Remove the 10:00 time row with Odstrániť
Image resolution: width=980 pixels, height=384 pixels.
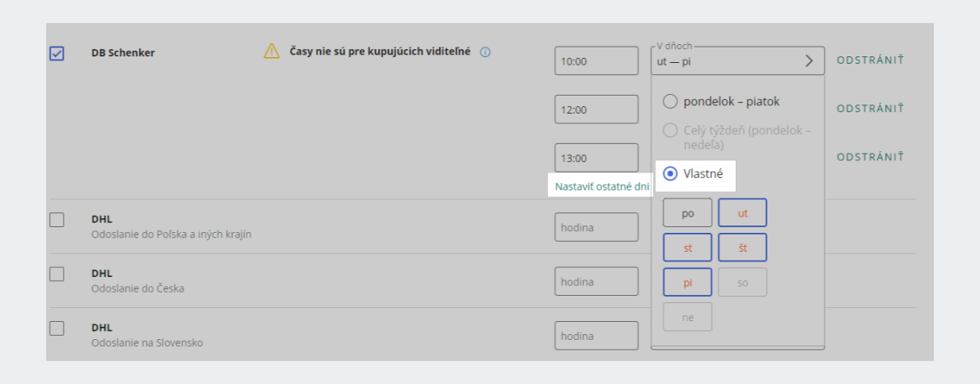(x=871, y=60)
